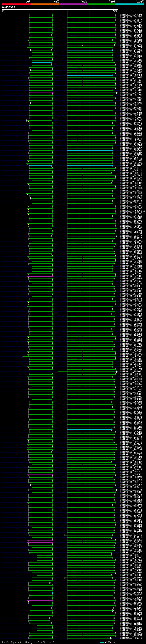
Task: Select the UniRef100_A8W7I1 label
Action: click(x=131, y=638)
